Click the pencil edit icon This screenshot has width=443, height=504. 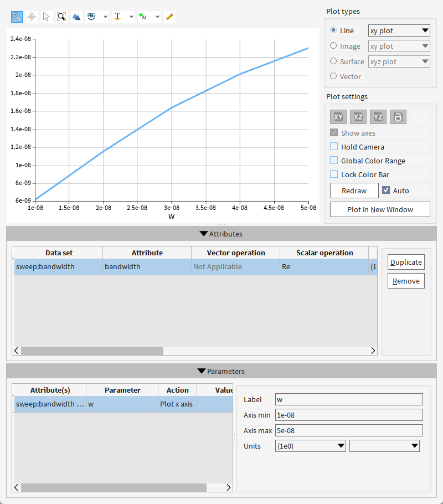[169, 17]
